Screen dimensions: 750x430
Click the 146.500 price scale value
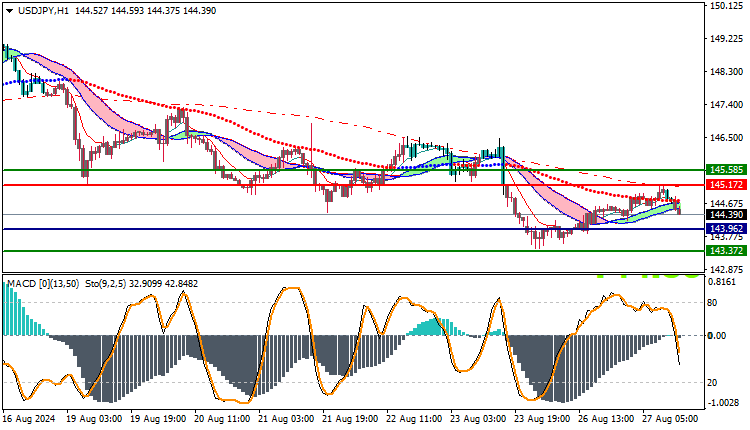click(727, 138)
